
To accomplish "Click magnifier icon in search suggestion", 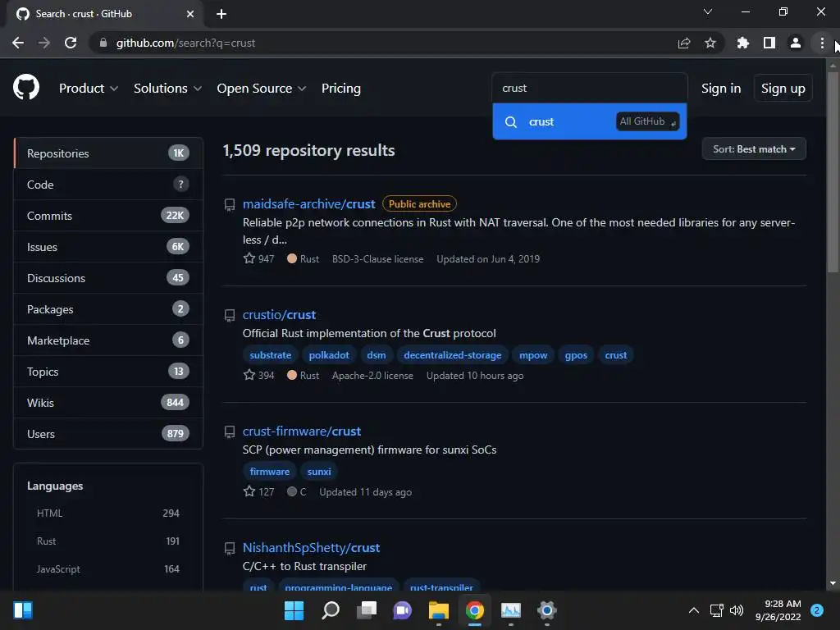I will [x=511, y=122].
